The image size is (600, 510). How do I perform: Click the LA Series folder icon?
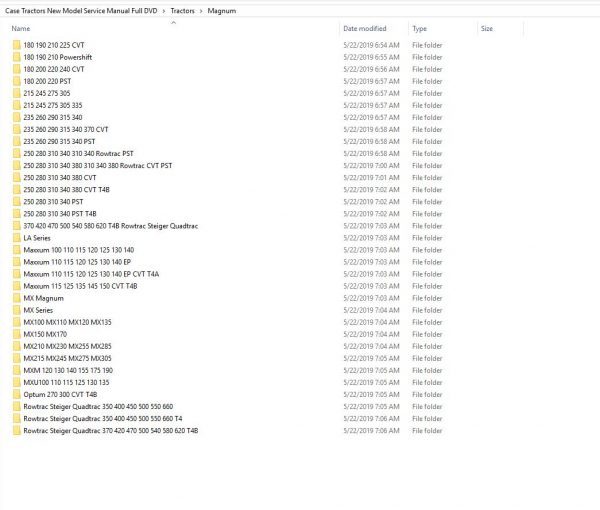[x=16, y=238]
